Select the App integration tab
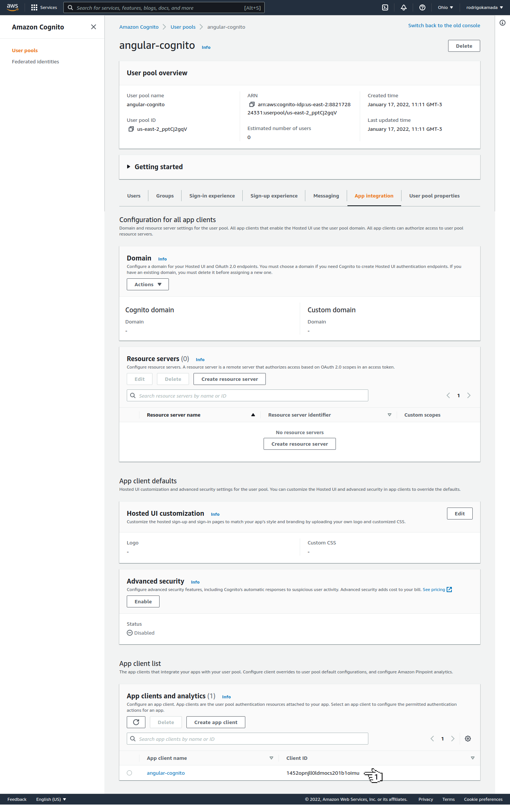 [374, 196]
